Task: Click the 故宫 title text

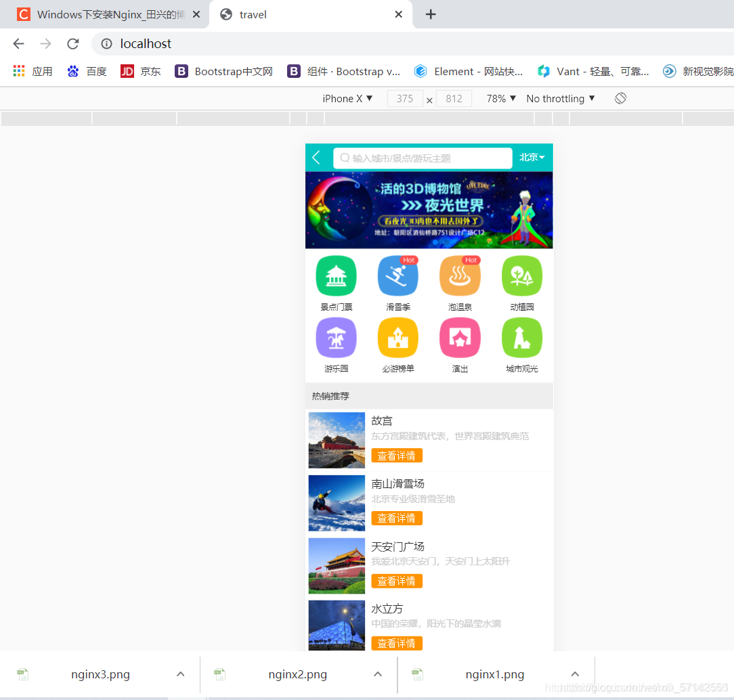Action: (382, 420)
